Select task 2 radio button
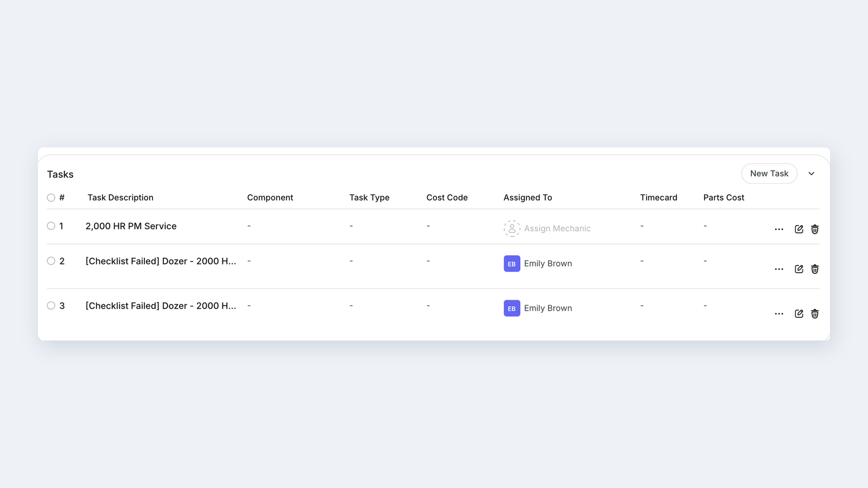Image resolution: width=868 pixels, height=488 pixels. coord(51,261)
